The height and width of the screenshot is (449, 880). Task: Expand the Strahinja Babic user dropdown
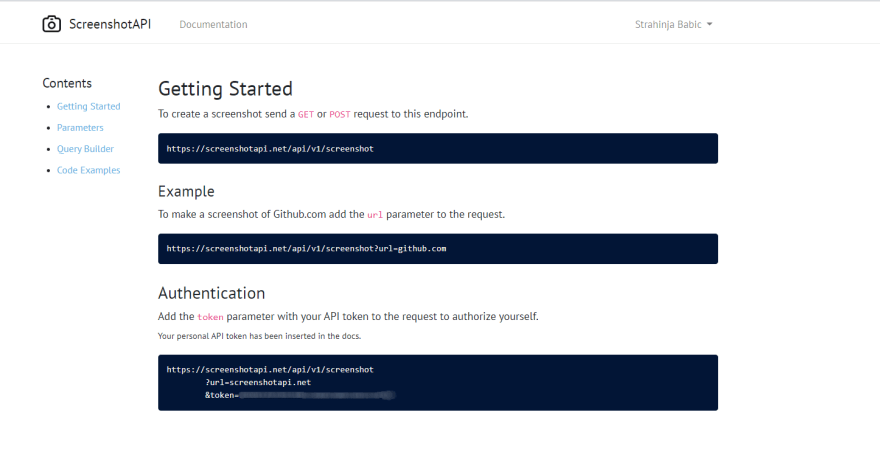tap(673, 25)
